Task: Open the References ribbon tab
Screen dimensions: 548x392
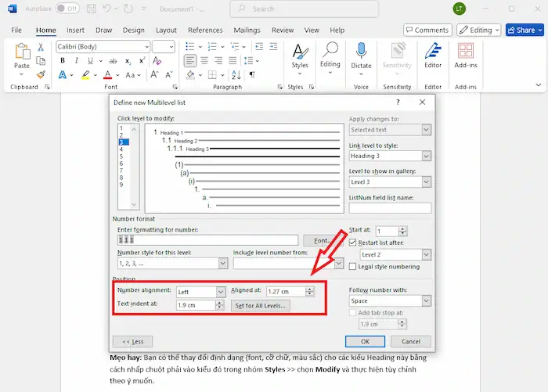Action: tap(205, 30)
